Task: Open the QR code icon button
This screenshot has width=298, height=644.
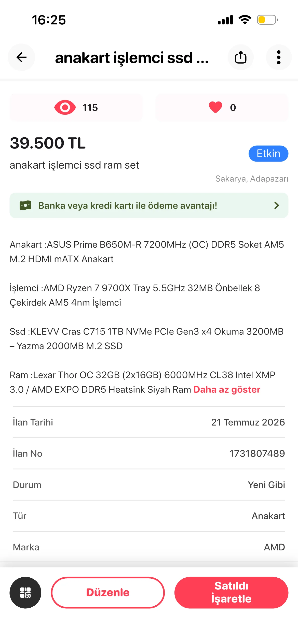Action: [x=25, y=593]
